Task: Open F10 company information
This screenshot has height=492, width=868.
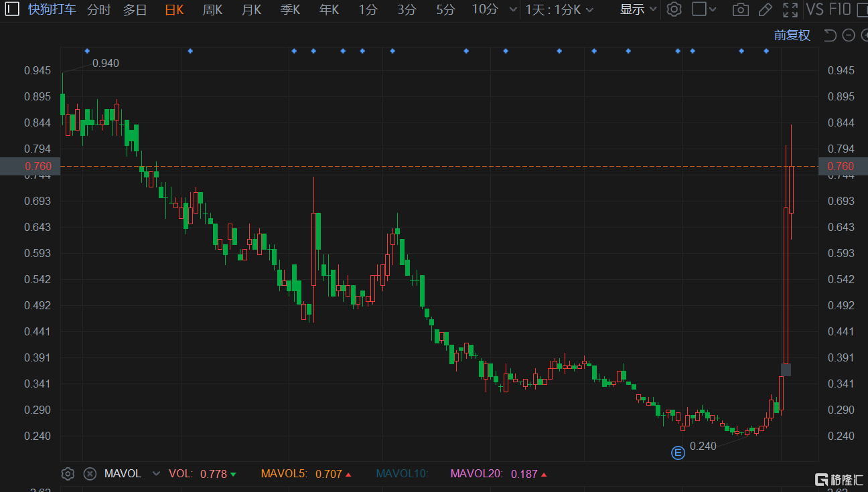Action: [840, 9]
